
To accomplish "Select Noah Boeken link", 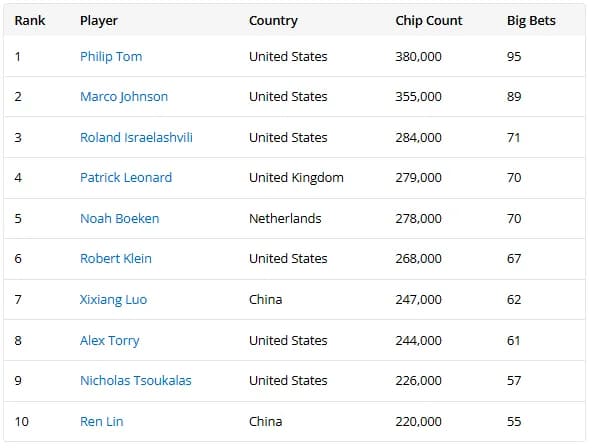I will (119, 219).
